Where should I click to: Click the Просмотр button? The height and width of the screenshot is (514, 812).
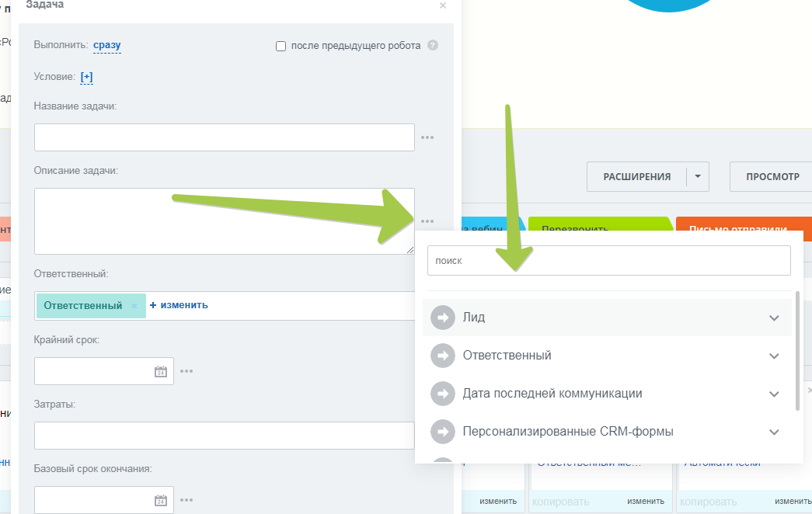coord(772,177)
